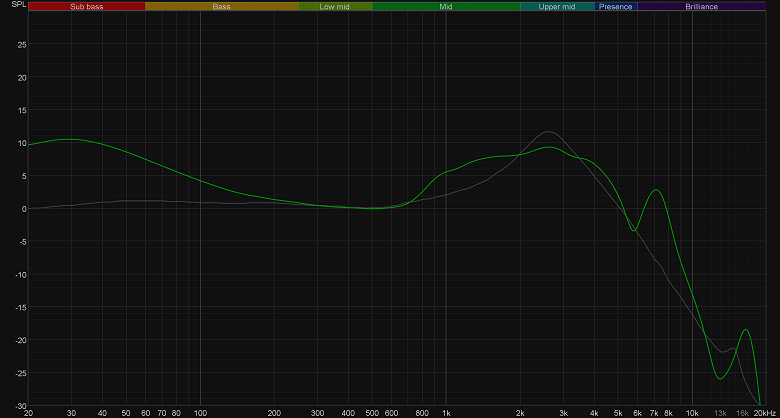Click the 500 Hz frequency axis label

coord(372,413)
